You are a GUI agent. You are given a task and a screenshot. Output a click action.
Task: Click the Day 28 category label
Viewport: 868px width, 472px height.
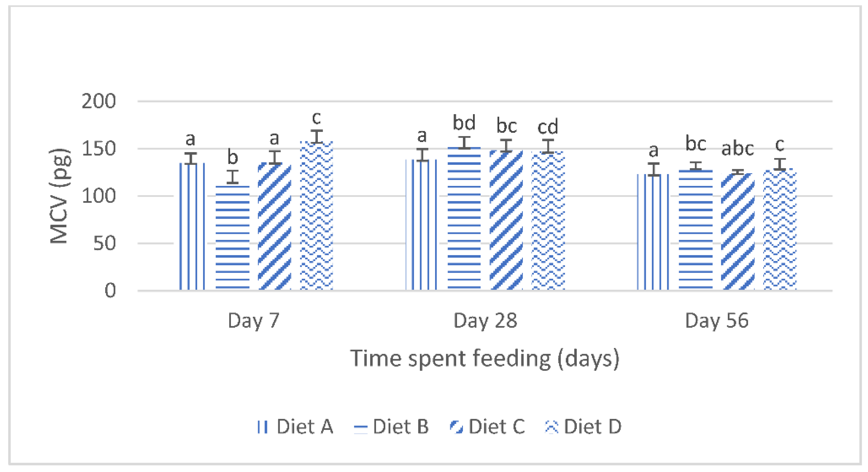click(x=485, y=321)
